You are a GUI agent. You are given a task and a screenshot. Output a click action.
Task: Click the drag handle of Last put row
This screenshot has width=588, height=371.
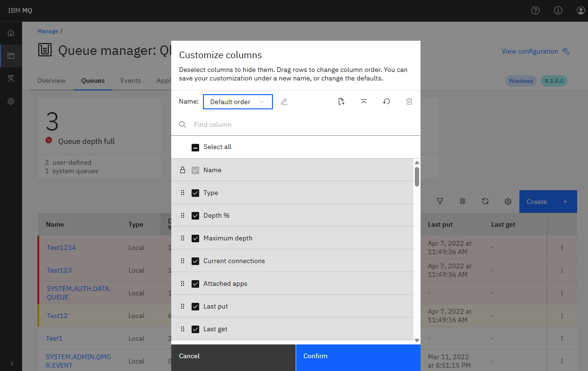tap(183, 306)
